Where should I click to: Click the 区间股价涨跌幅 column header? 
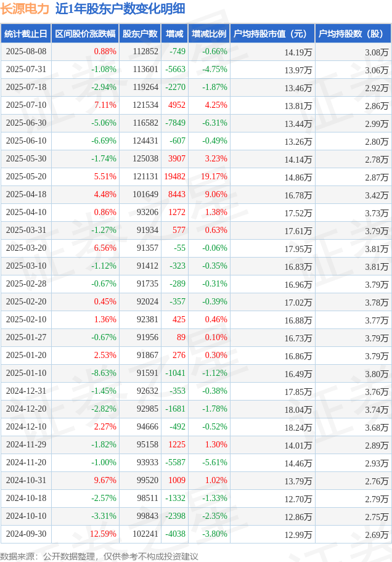[85, 34]
